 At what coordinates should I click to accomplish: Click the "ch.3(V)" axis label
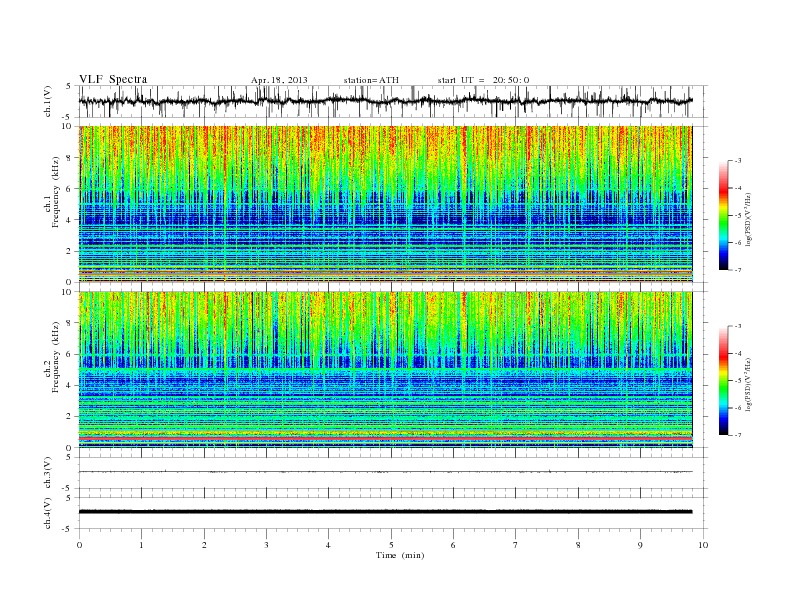pos(48,473)
